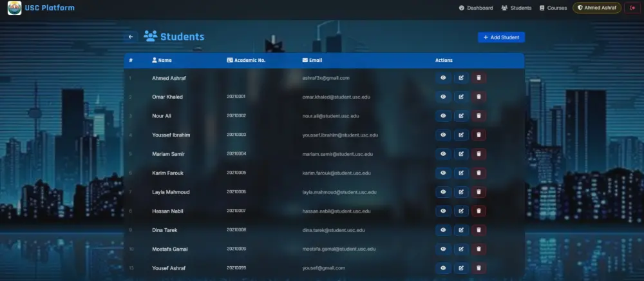Viewport: 644px width, 281px height.
Task: Delete Layla Mahmoud's row
Action: tap(478, 192)
